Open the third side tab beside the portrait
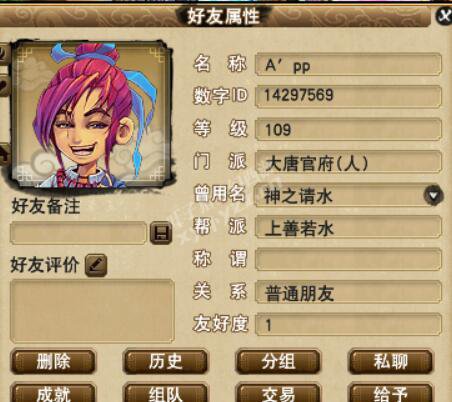 click(4, 154)
